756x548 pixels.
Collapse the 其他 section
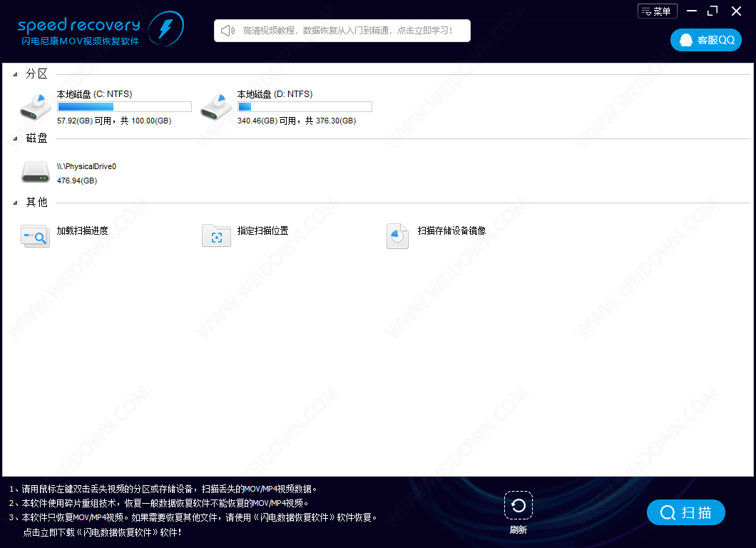pyautogui.click(x=15, y=203)
